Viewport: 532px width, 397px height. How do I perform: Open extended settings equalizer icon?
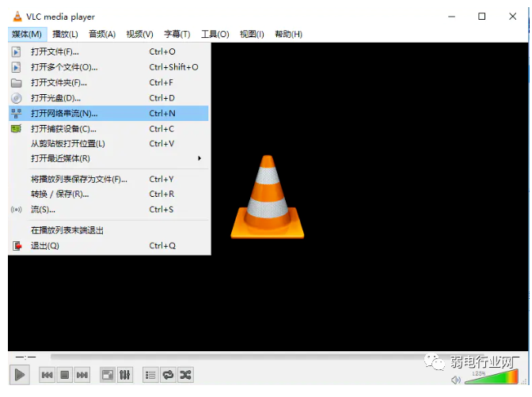coord(124,375)
